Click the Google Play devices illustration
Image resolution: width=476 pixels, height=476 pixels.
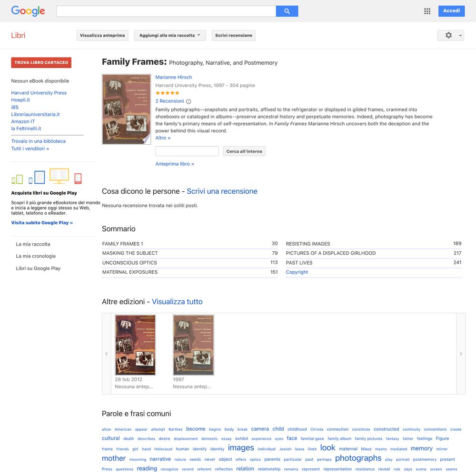[47, 177]
